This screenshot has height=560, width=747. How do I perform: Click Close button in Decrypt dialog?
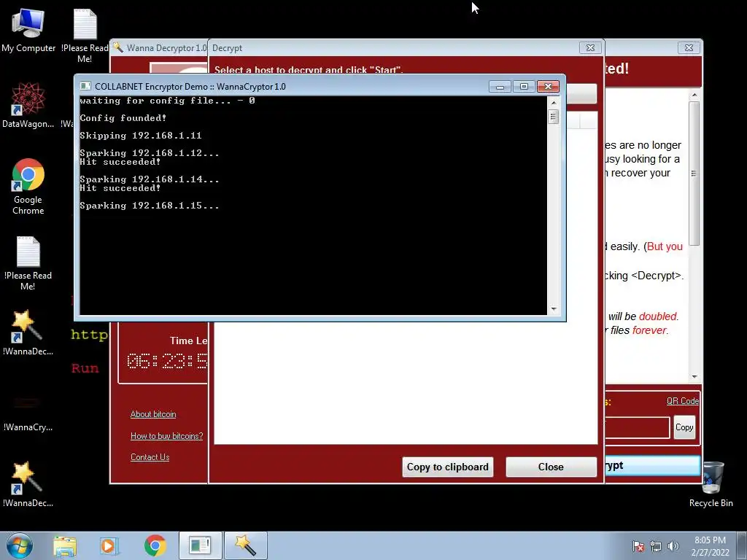[x=551, y=467]
